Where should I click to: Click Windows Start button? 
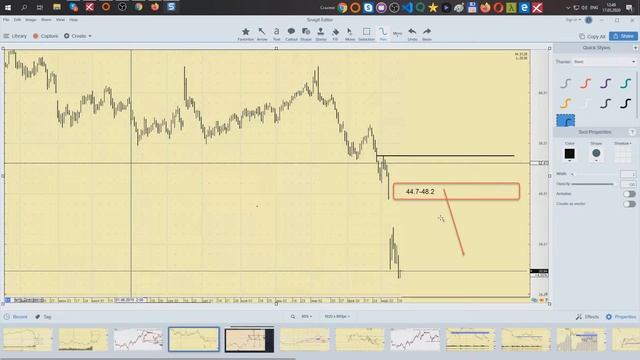tap(8, 7)
